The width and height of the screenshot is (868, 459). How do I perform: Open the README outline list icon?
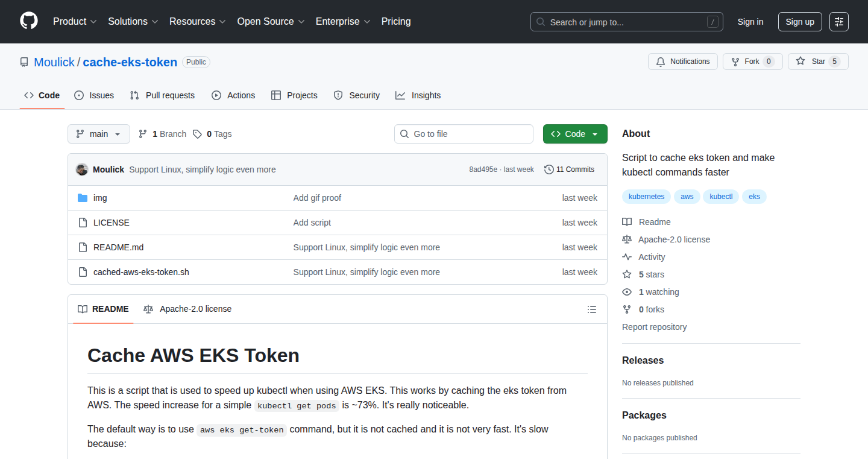point(592,309)
